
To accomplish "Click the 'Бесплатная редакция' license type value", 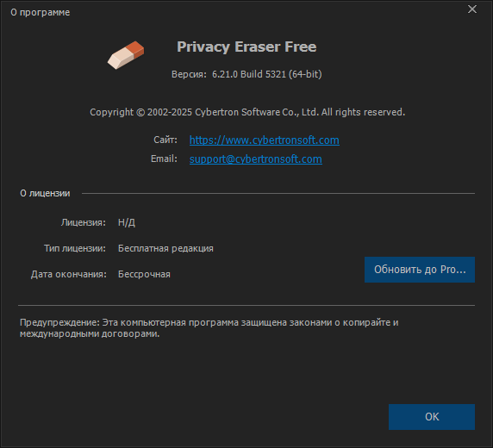I will (165, 248).
